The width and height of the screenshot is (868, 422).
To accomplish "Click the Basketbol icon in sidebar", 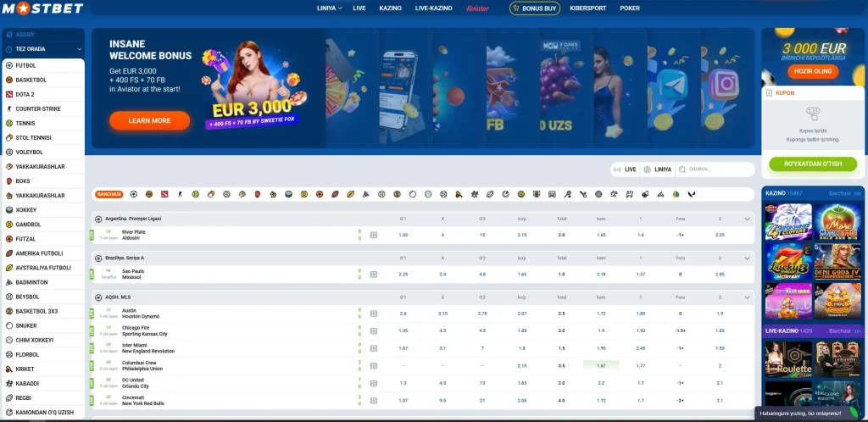I will pyautogui.click(x=9, y=81).
